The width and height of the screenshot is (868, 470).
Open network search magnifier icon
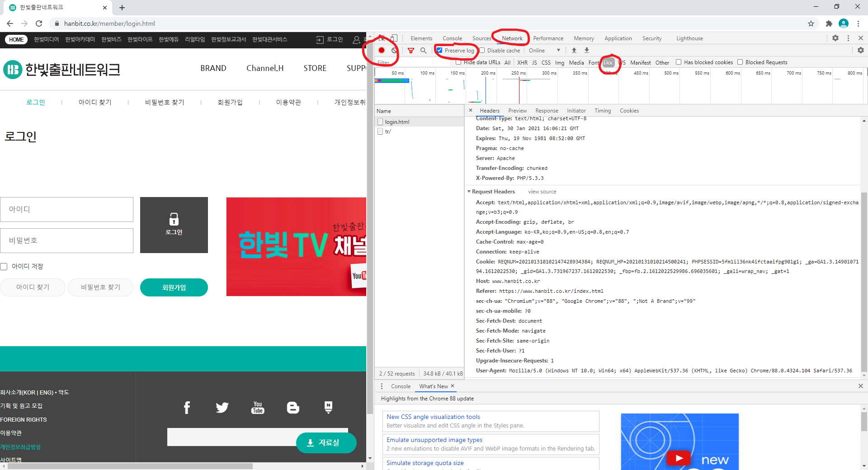423,51
